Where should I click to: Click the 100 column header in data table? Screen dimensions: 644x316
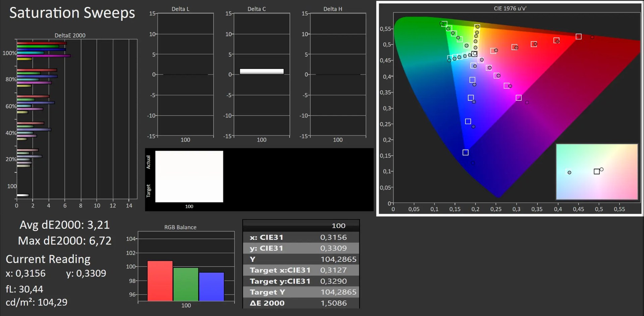pos(338,226)
